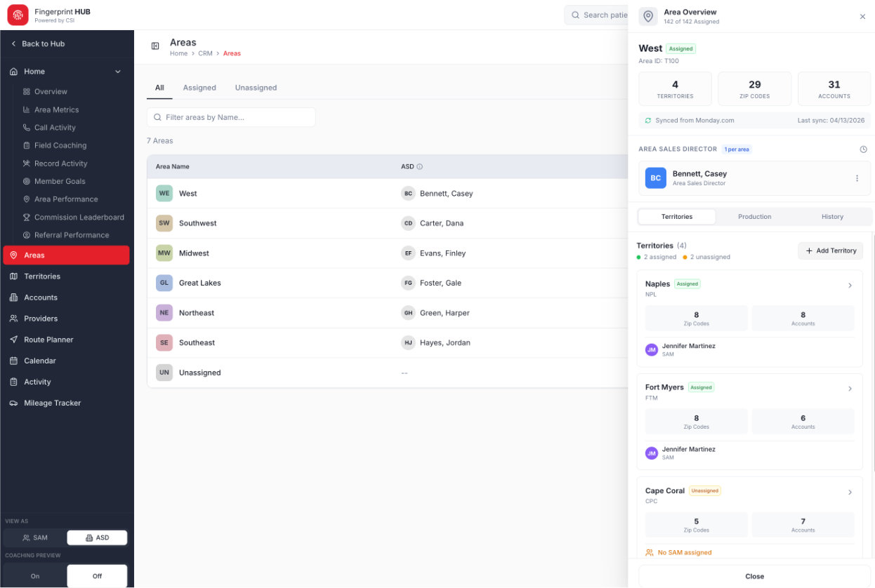Click the Filter areas by Name field
This screenshot has height=588, width=875.
(x=231, y=117)
